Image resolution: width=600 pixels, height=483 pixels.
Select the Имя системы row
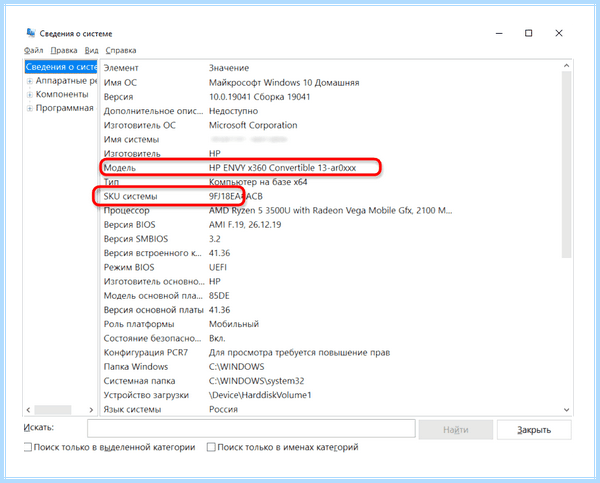click(331, 139)
